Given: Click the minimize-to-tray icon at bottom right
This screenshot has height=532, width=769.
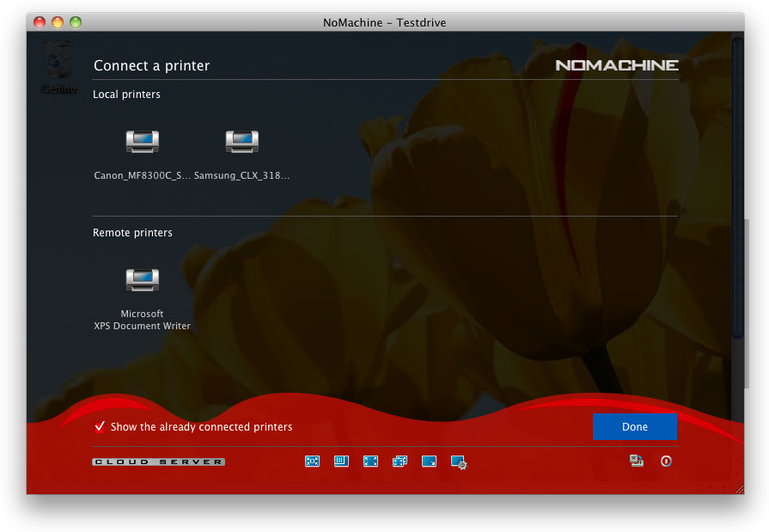Looking at the screenshot, I should 637,462.
